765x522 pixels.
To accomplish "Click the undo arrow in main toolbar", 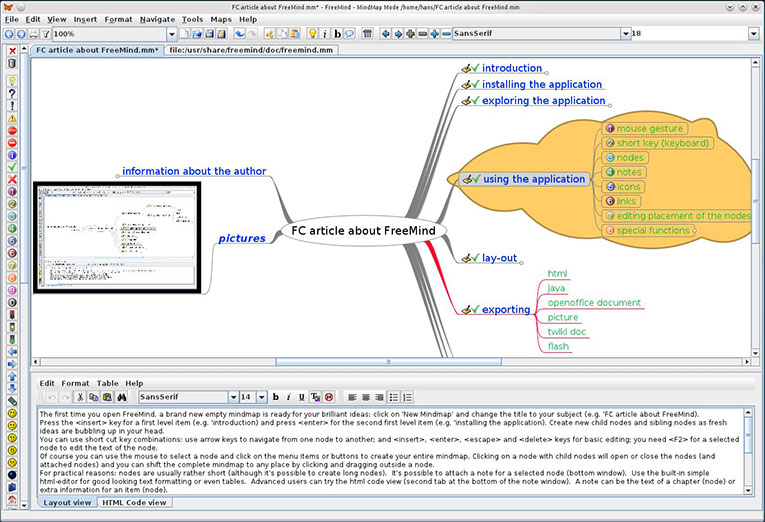I will pos(240,34).
